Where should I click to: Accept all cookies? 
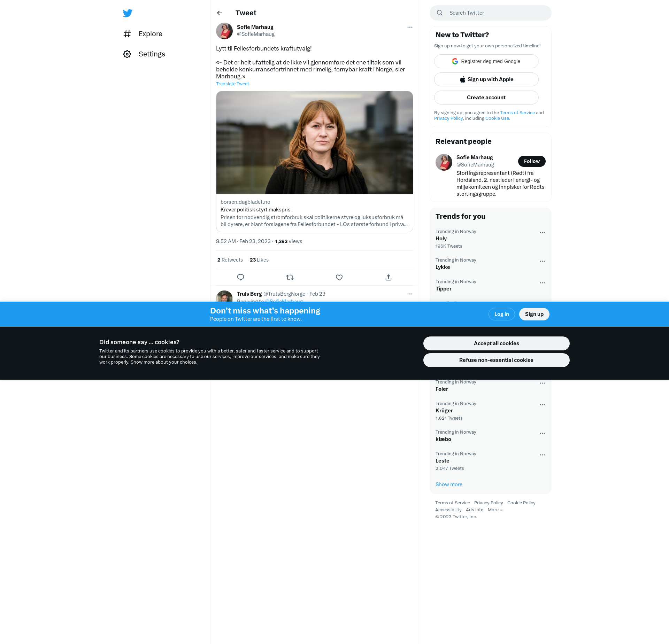(497, 343)
